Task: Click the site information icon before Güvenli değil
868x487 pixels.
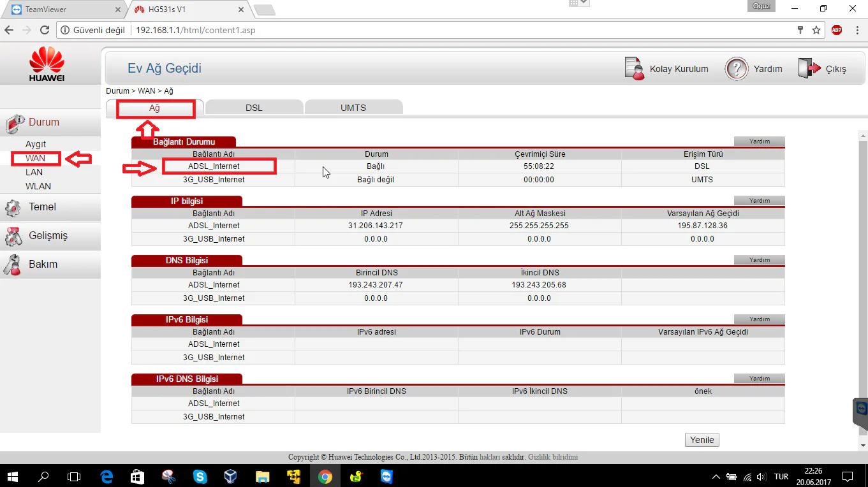Action: 65,30
